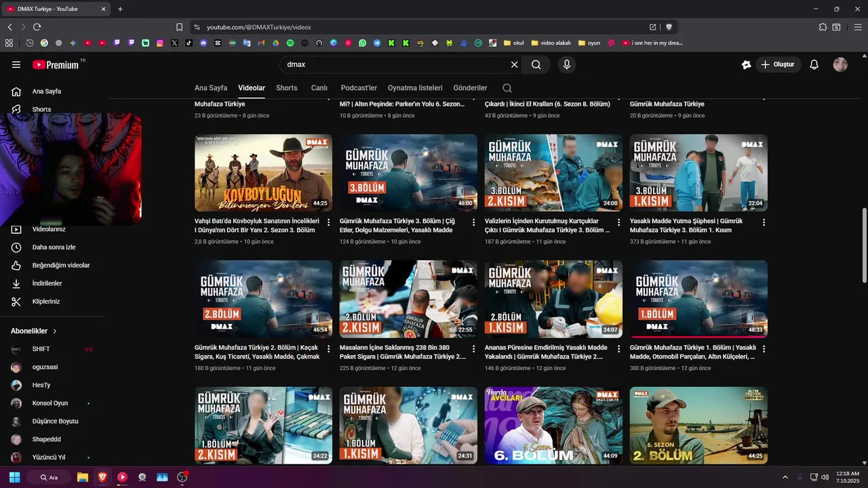This screenshot has height=488, width=868.
Task: Open the WhatsApp bookmark icon
Action: tap(363, 43)
